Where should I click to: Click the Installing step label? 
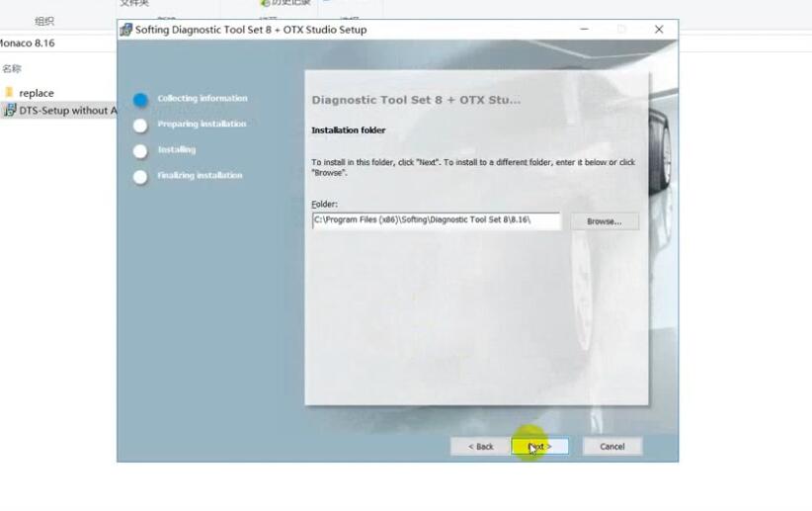click(177, 150)
